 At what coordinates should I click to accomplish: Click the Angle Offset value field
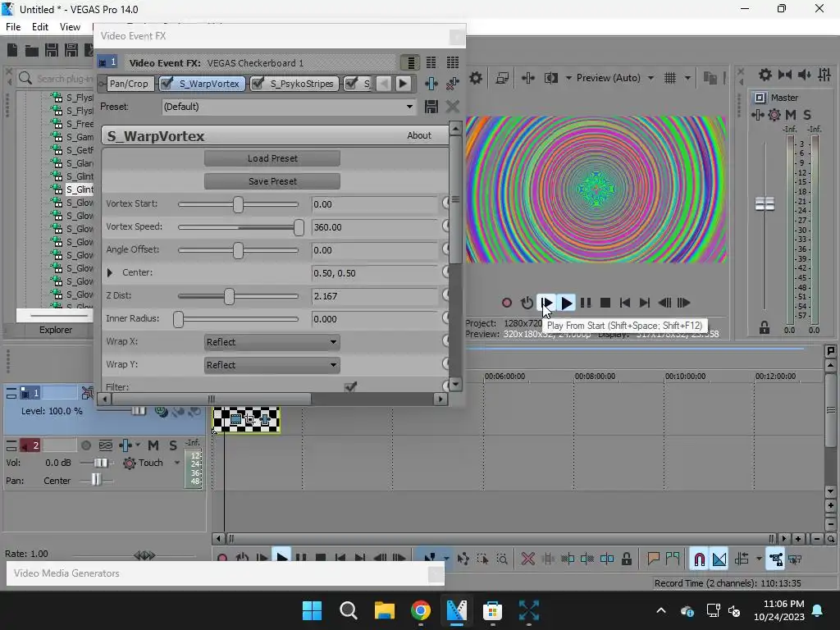[374, 250]
